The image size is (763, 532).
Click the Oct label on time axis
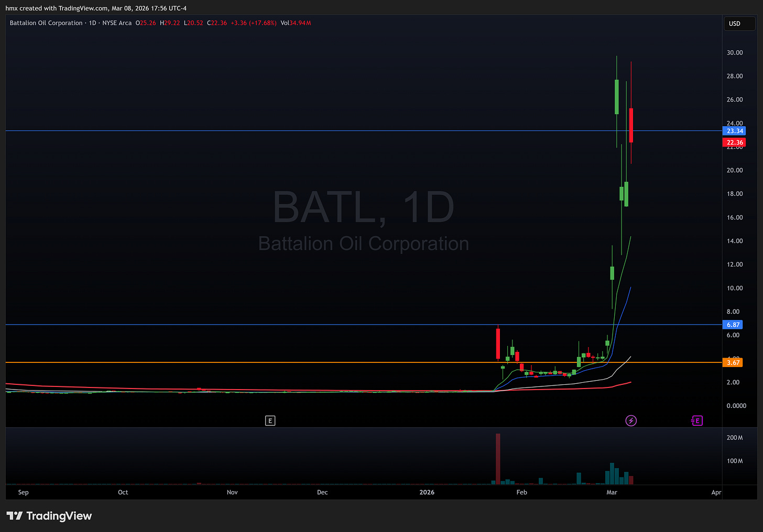pos(123,492)
